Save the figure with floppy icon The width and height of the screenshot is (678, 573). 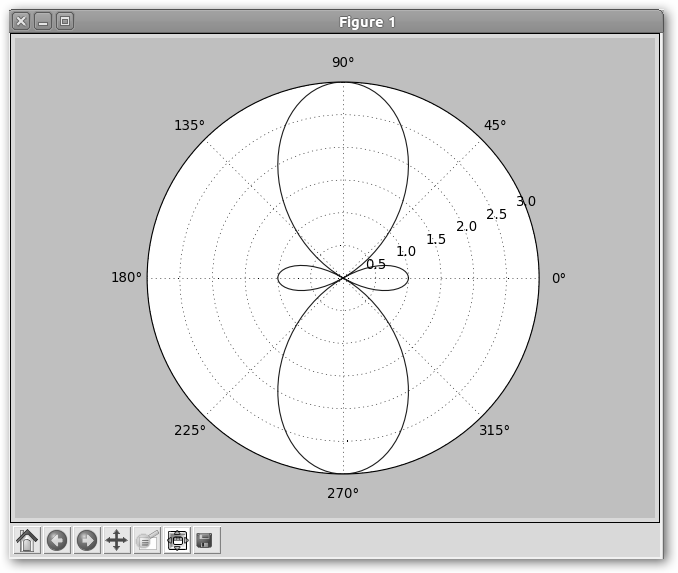pos(206,540)
